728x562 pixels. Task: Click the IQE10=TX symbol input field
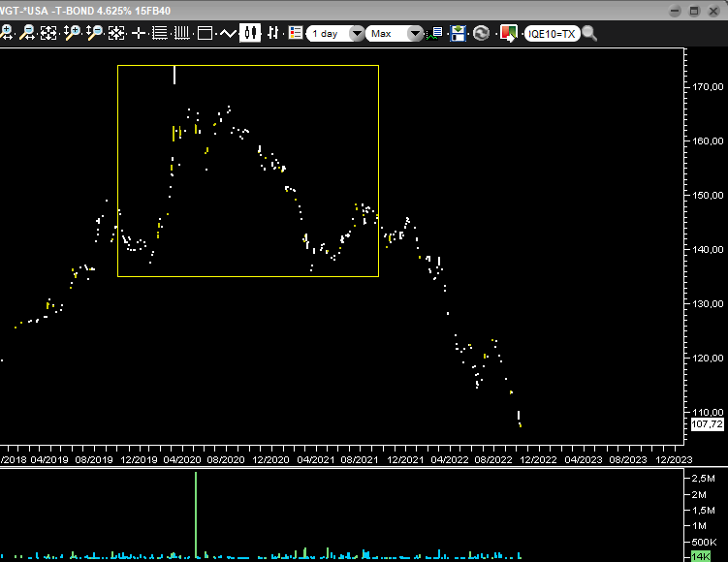[x=551, y=33]
